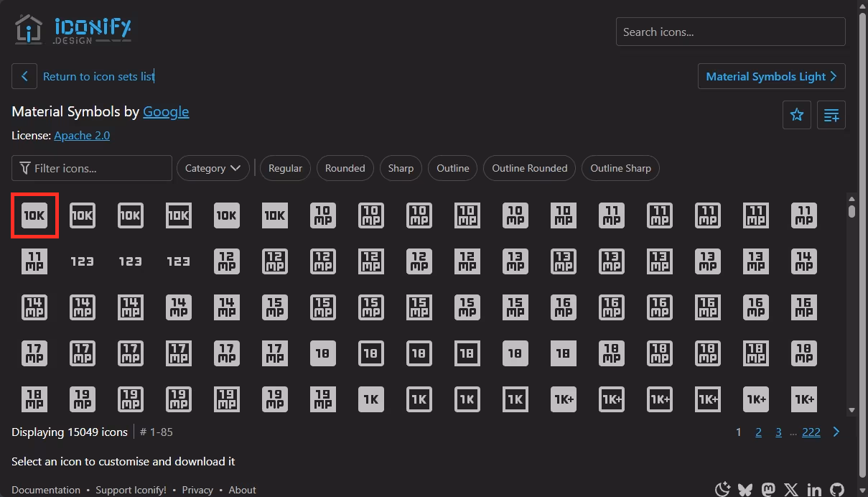Switch to the Outline Rounded filter tab
This screenshot has width=868, height=497.
click(x=529, y=167)
